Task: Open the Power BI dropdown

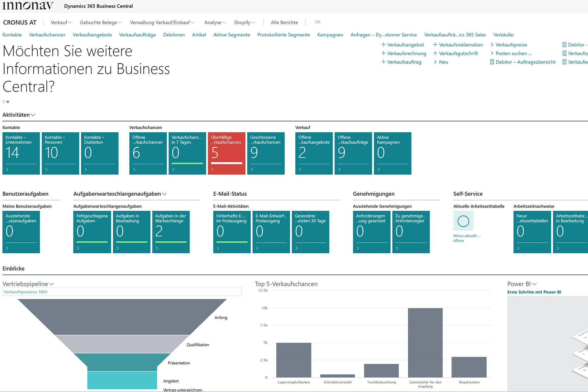Action: point(534,284)
